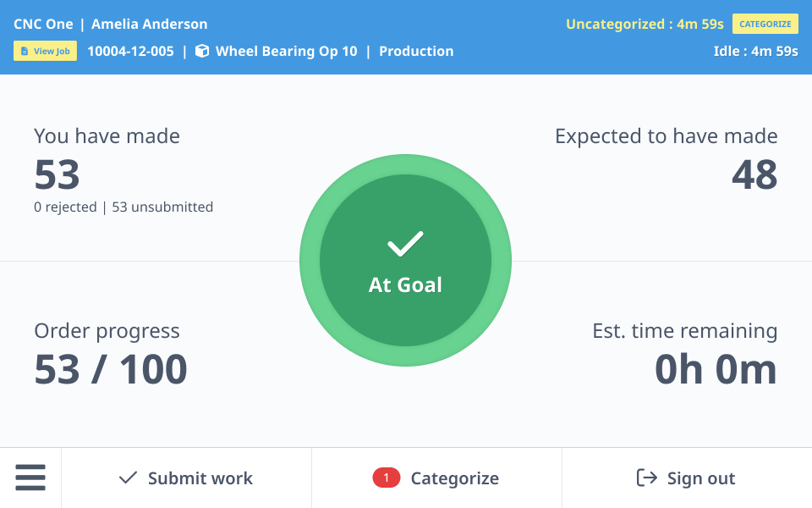This screenshot has height=508, width=812.
Task: Click the green At Goal progress circle
Action: coord(405,260)
